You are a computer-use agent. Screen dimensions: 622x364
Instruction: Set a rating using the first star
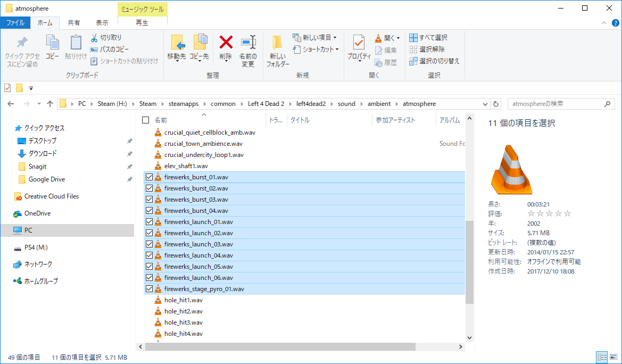point(531,214)
